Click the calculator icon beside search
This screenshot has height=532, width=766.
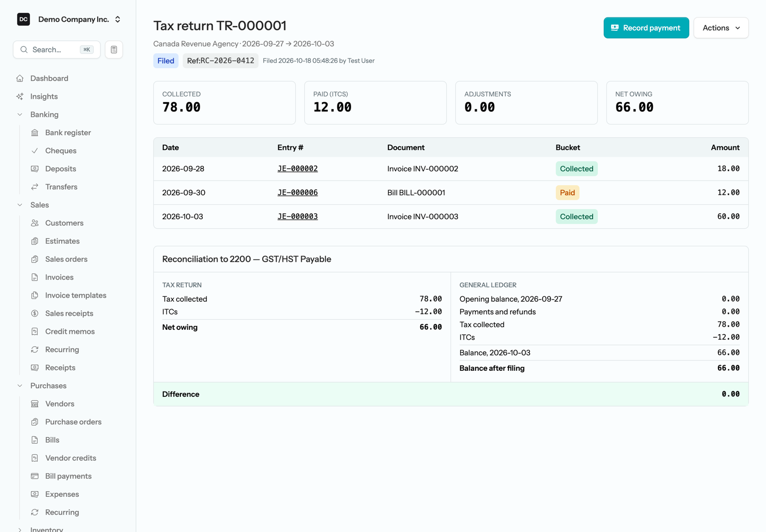point(114,49)
